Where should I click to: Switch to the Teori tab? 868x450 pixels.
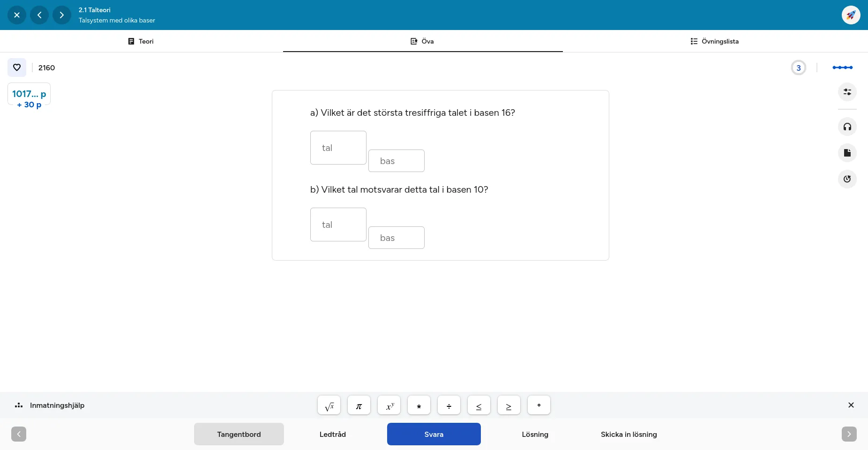coord(141,41)
